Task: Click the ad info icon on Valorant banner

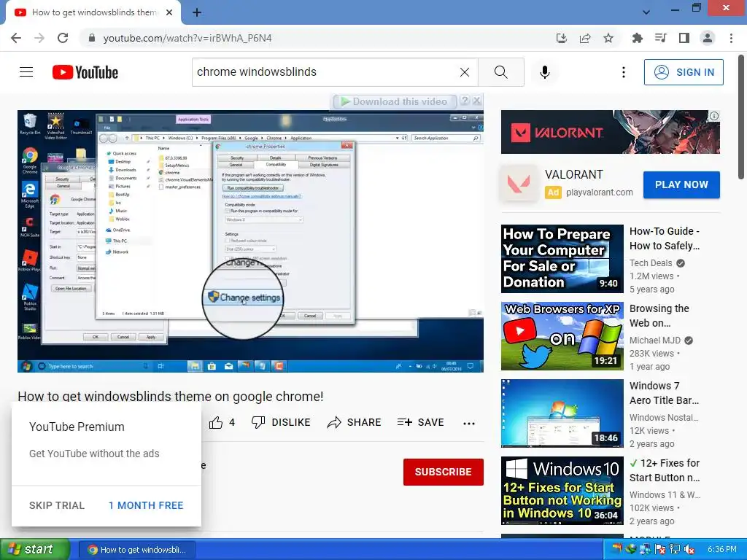Action: 714,116
